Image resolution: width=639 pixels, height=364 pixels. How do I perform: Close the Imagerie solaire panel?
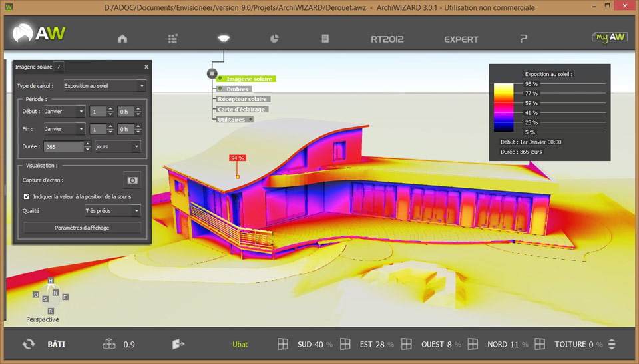146,67
